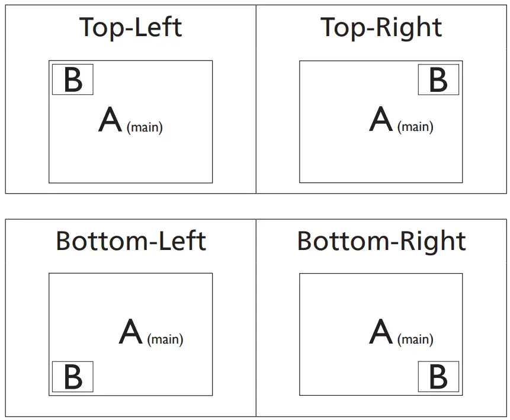
Task: Click the Top-Right heading text
Action: 381,28
